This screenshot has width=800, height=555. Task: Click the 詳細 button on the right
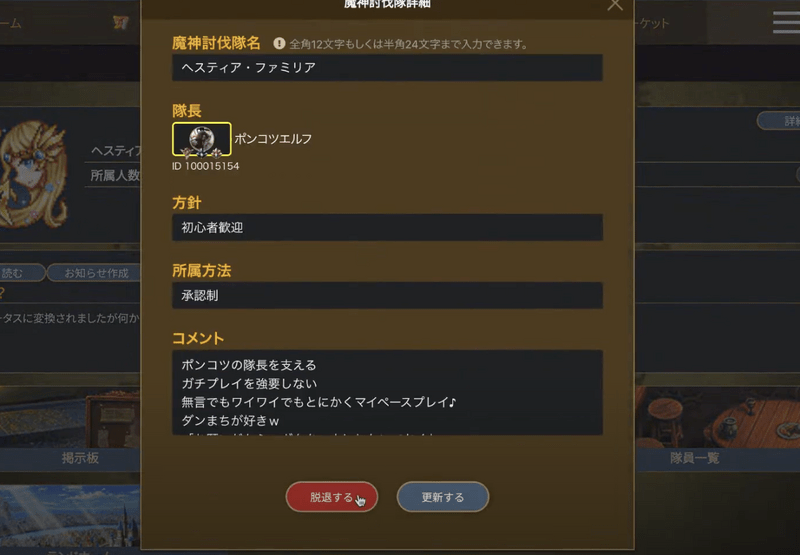779,121
